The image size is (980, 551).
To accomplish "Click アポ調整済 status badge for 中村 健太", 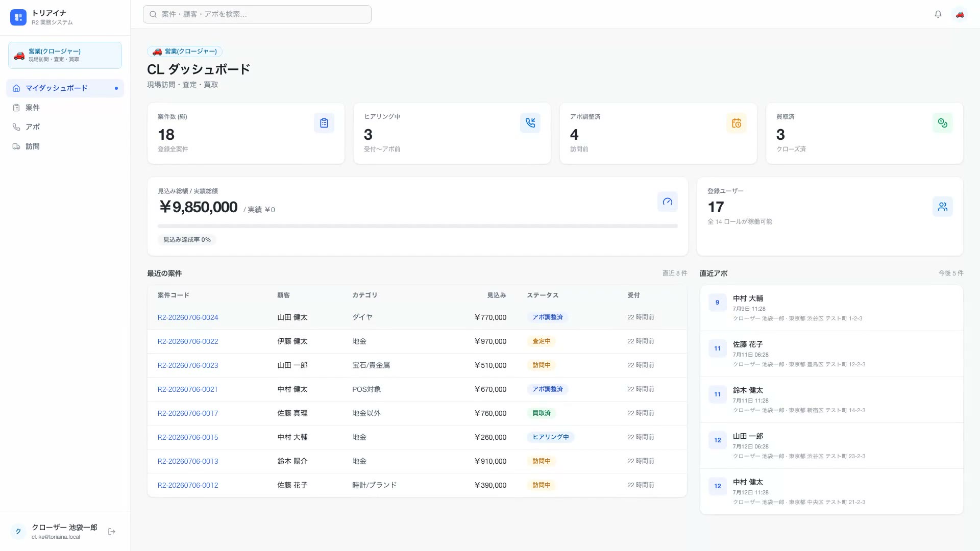I will 548,389.
